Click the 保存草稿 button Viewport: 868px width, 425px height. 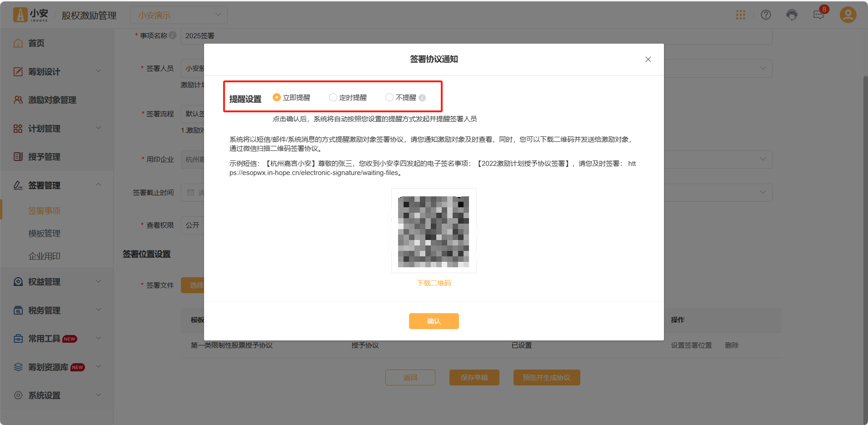[x=474, y=377]
